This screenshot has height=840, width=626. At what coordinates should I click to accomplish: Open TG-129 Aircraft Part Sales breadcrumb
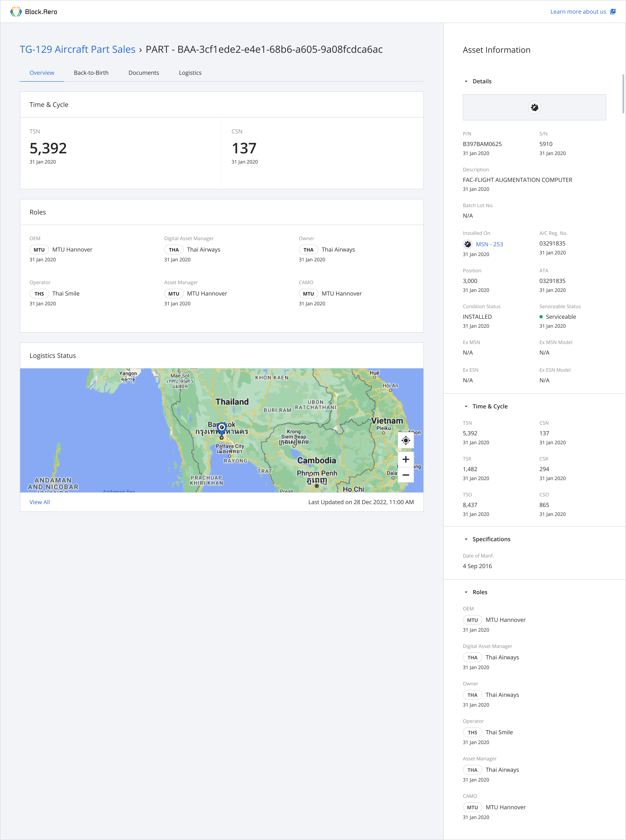click(x=77, y=49)
